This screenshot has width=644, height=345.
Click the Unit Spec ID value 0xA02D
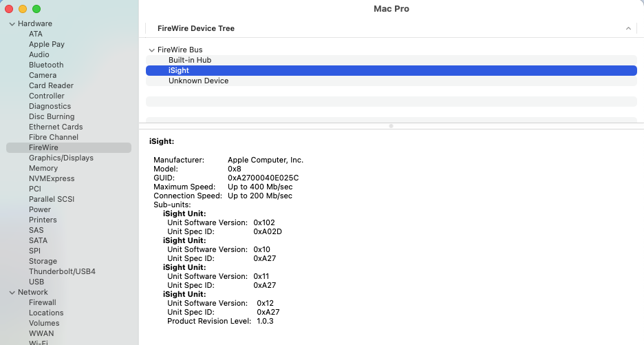268,231
